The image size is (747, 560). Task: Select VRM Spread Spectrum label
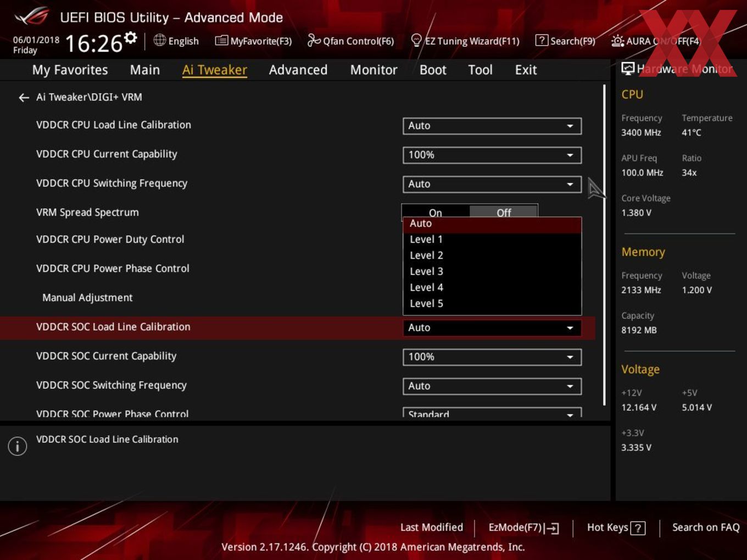(87, 212)
